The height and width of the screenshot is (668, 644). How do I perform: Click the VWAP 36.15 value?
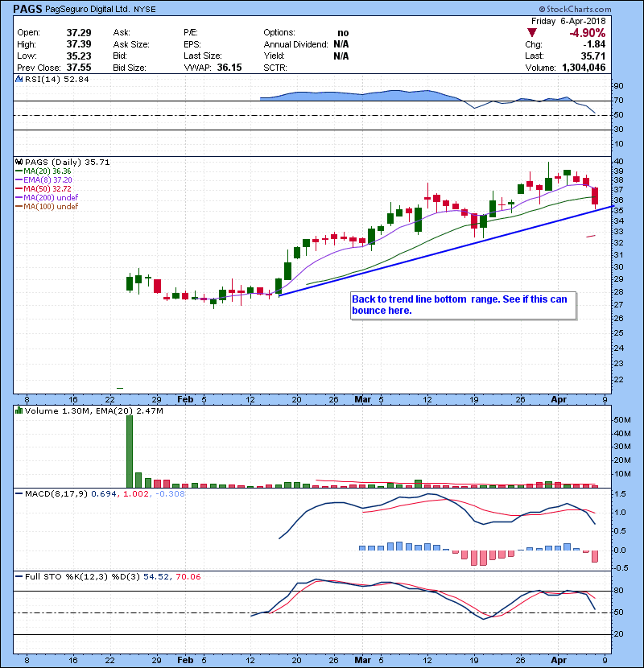(230, 68)
